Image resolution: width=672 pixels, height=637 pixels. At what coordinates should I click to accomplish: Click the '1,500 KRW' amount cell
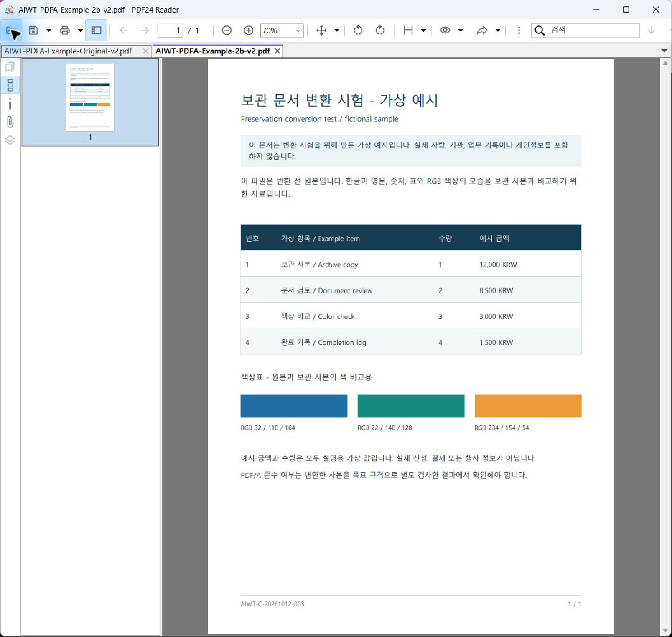[496, 342]
